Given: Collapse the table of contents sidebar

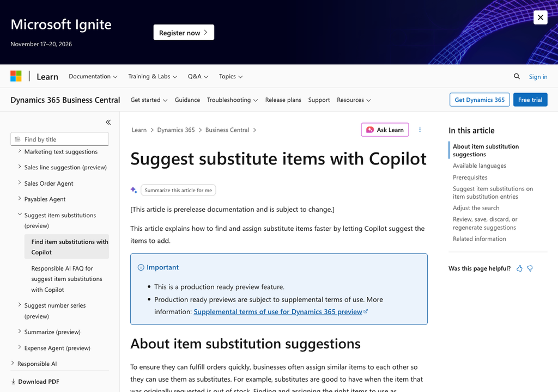Looking at the screenshot, I should pyautogui.click(x=108, y=122).
